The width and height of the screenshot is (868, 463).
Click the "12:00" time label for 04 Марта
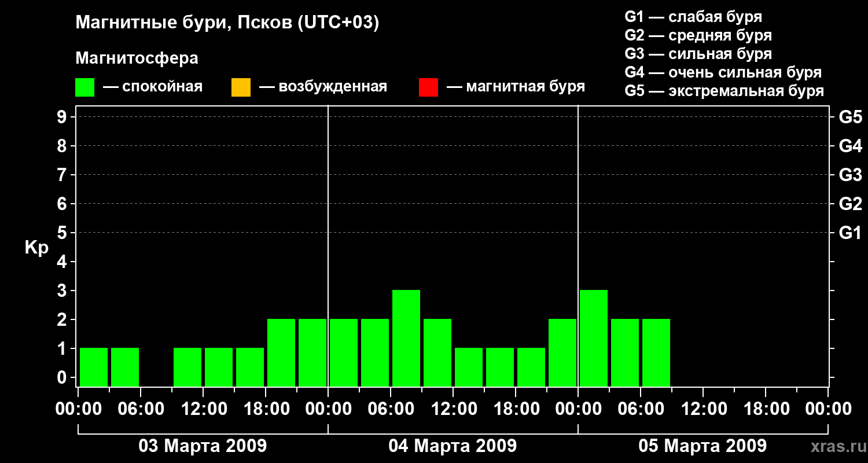[x=453, y=409]
